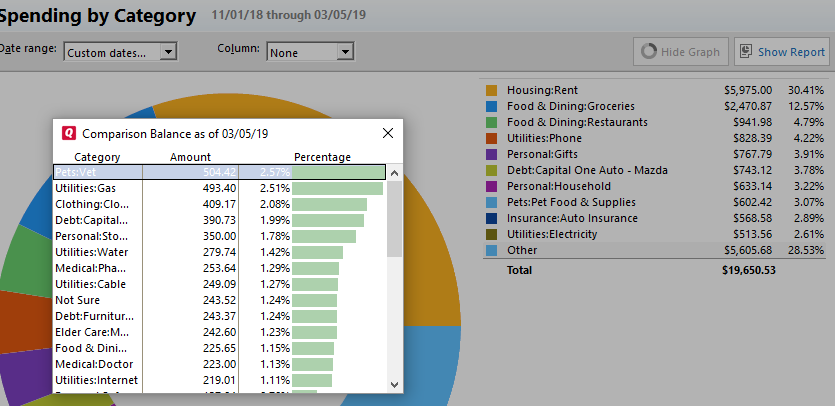Select the Utilities:Gas row

click(x=220, y=188)
